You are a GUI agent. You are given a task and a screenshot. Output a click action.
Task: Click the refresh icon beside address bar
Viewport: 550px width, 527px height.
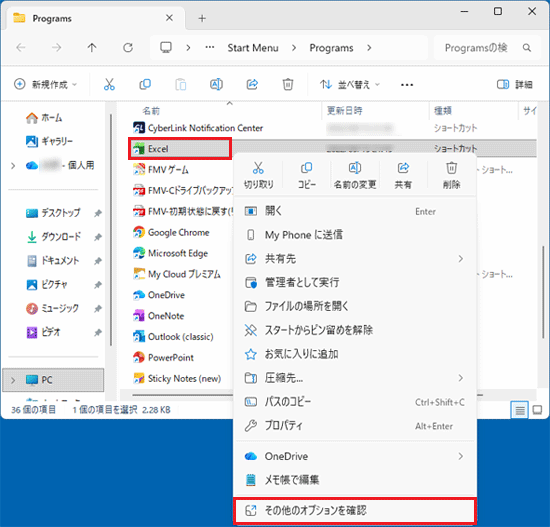tap(128, 48)
